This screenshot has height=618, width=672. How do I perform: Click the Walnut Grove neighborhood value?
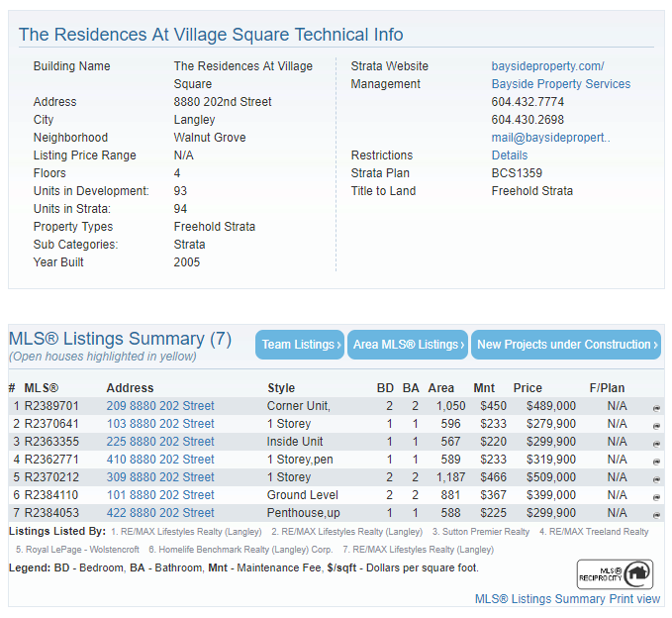coord(210,138)
